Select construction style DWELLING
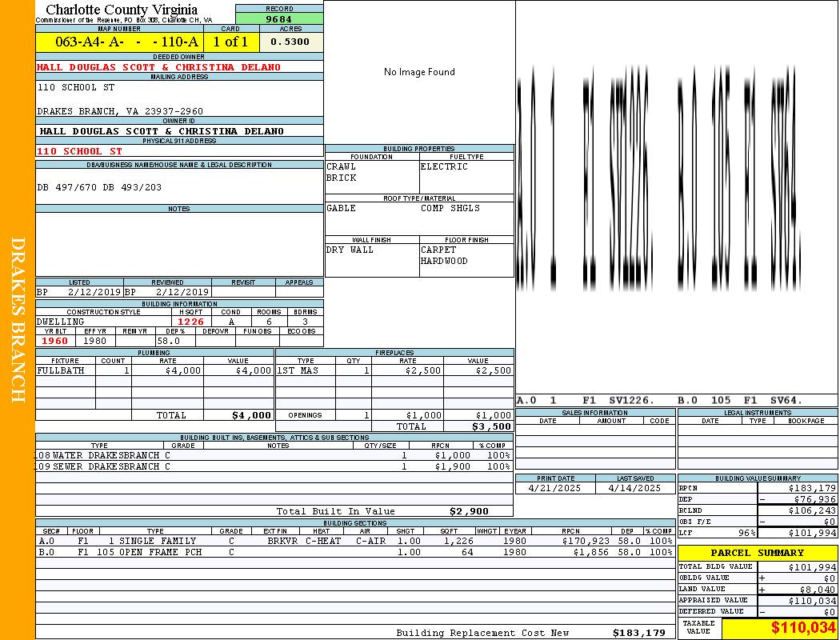840x640 pixels. pos(61,322)
